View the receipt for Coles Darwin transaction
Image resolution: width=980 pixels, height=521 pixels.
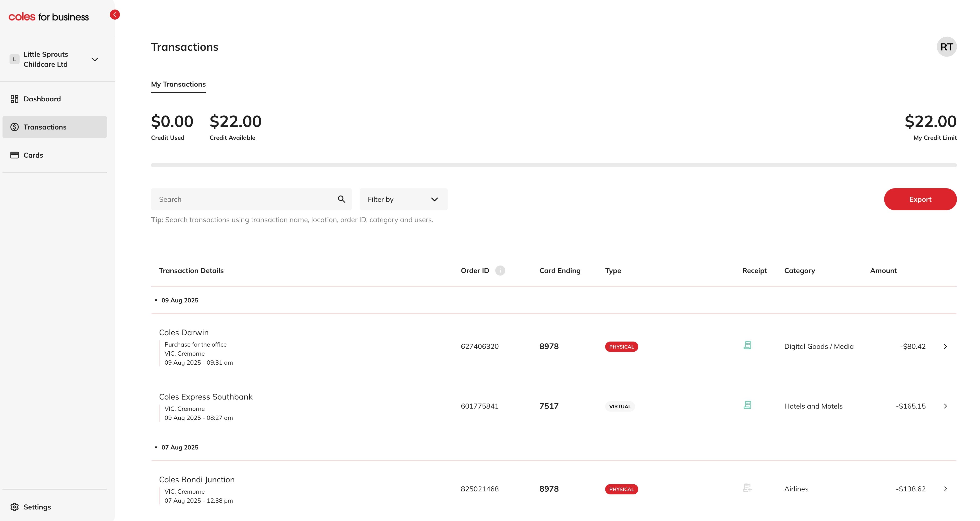(x=747, y=346)
